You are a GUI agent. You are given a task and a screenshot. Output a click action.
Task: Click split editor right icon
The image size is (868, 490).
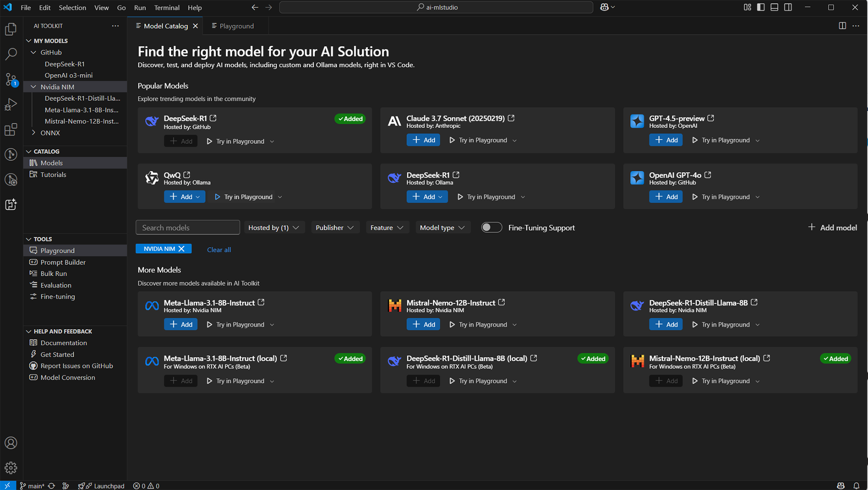click(x=842, y=26)
